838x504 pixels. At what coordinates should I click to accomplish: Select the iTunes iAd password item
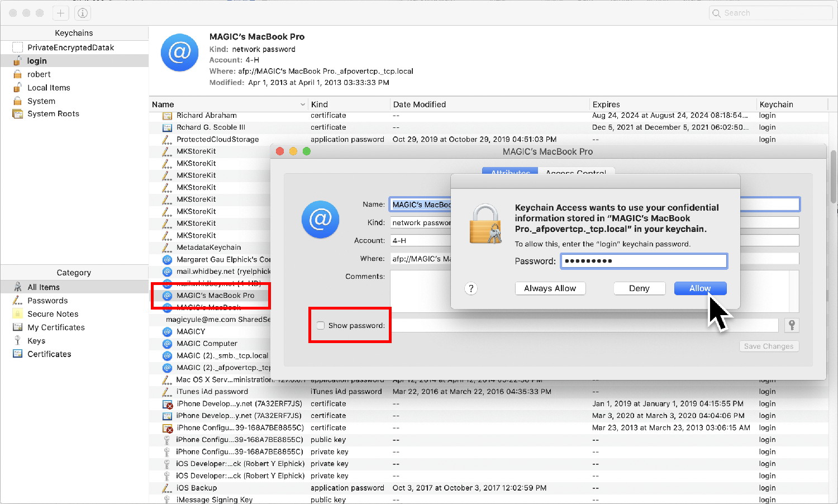click(489, 392)
